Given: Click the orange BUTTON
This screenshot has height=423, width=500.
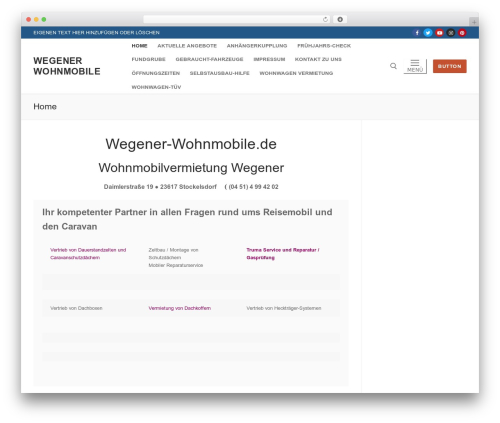Looking at the screenshot, I should click(450, 66).
